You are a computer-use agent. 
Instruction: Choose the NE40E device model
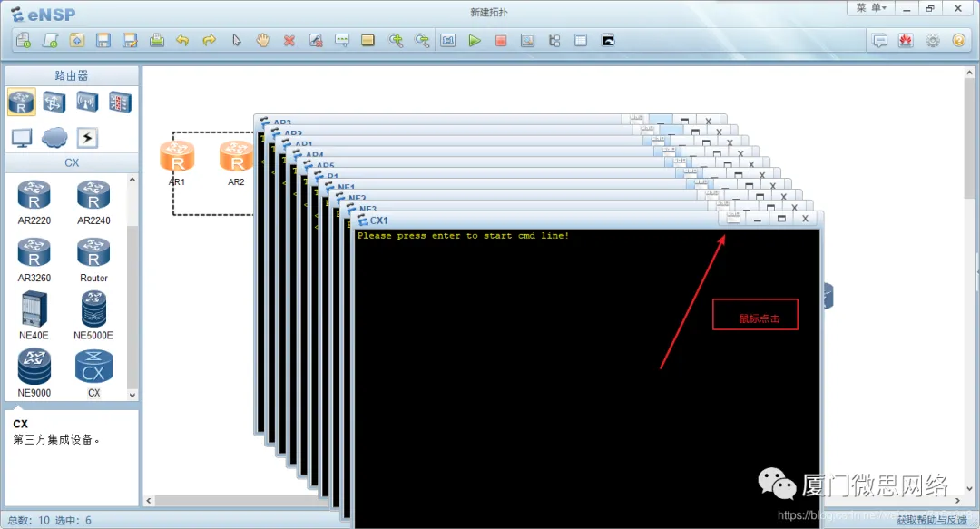(34, 317)
